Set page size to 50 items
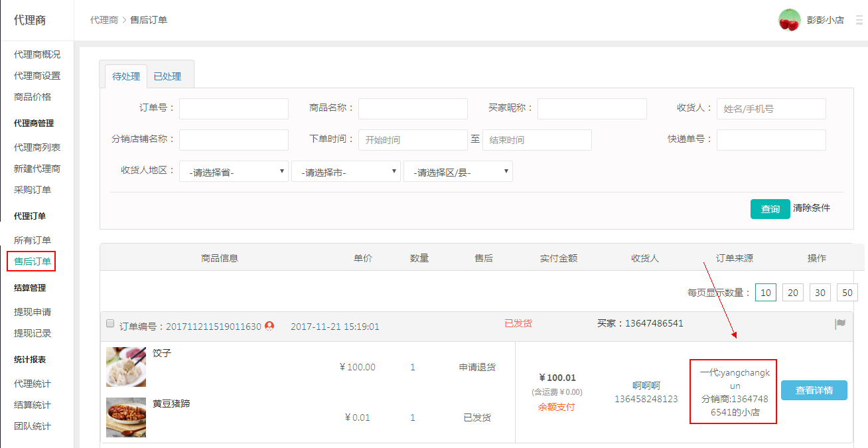The height and width of the screenshot is (448, 868). (847, 293)
